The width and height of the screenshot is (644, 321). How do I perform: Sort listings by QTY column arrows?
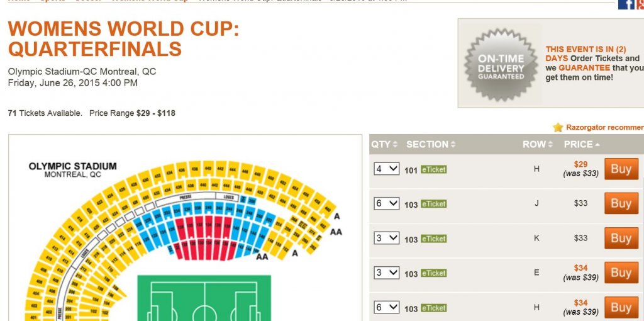click(395, 144)
